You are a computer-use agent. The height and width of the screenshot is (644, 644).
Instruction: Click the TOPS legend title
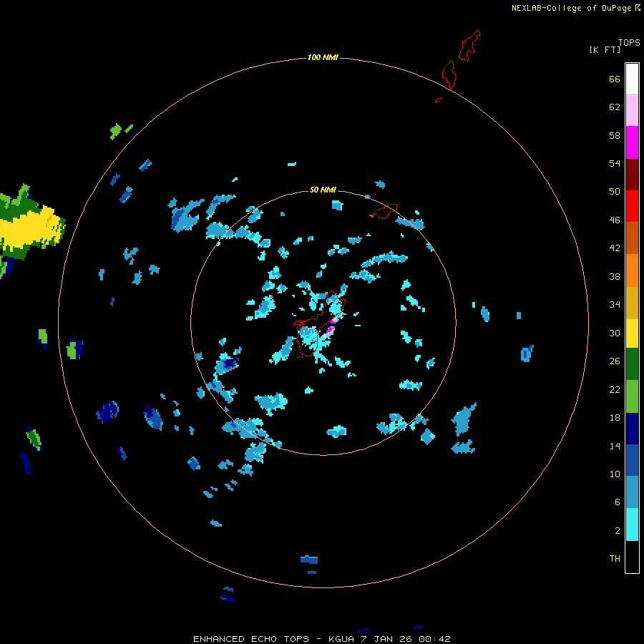click(x=629, y=43)
